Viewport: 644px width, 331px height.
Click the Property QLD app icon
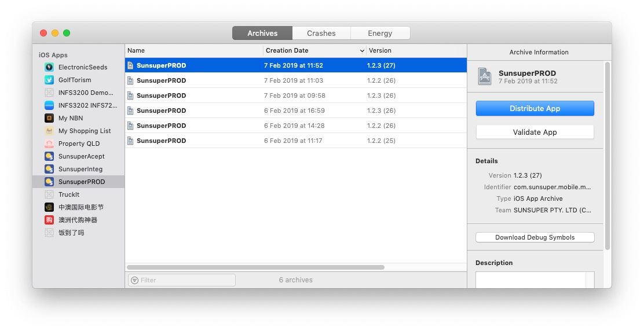coord(49,143)
